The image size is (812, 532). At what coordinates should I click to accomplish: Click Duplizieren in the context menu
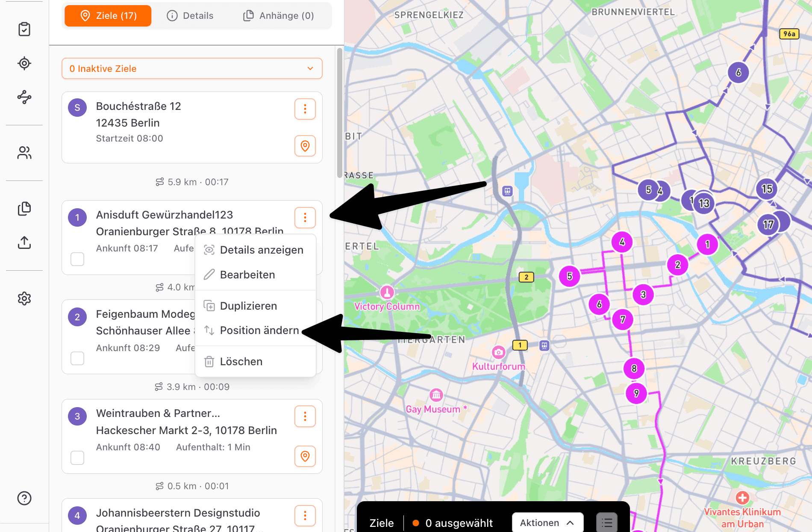click(248, 306)
